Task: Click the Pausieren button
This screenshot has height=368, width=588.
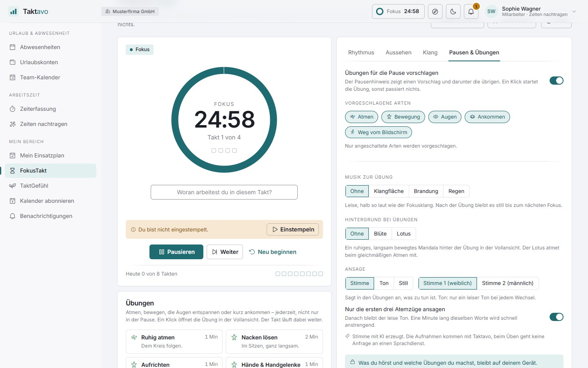Action: [176, 252]
